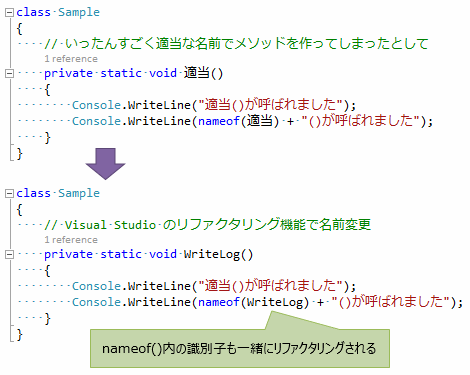The height and width of the screenshot is (375, 470).
Task: Collapse the top class Sample block
Action: coord(9,13)
